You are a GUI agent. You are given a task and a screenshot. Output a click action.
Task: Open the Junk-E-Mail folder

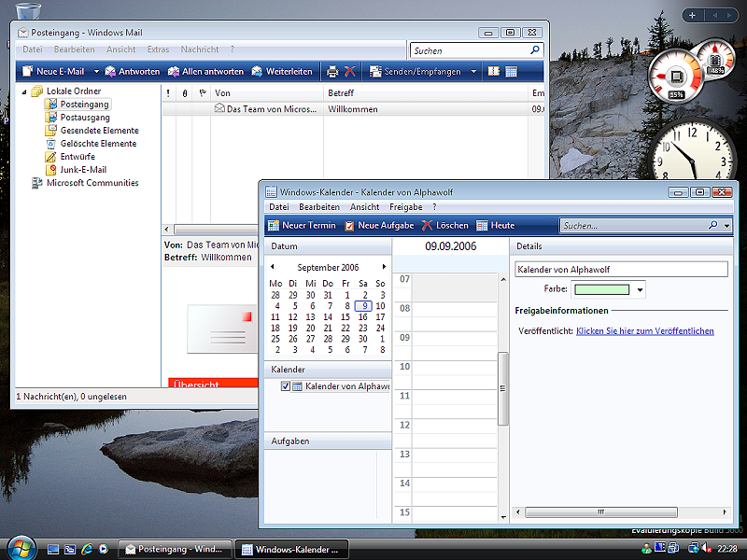click(82, 170)
